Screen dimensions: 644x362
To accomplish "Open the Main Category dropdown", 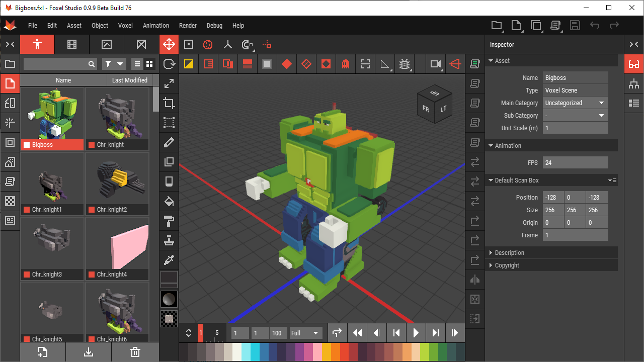I will [x=575, y=103].
